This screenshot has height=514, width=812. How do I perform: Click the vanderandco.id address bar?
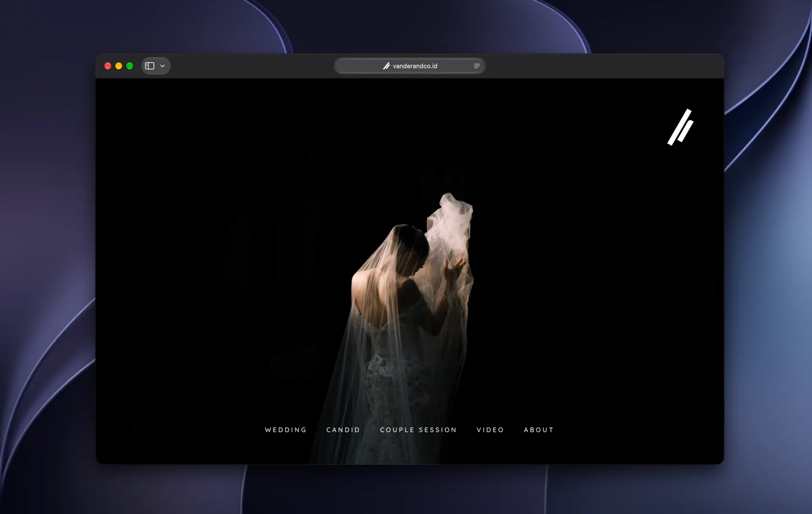coord(410,66)
